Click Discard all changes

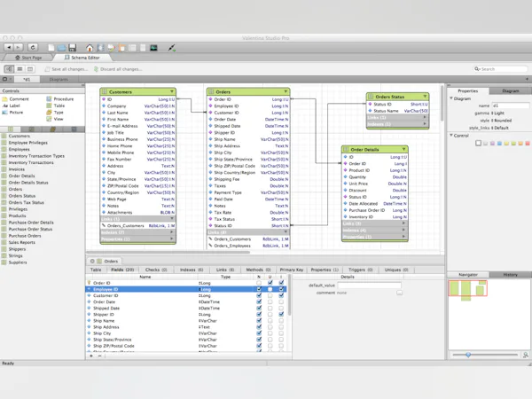[x=116, y=69]
